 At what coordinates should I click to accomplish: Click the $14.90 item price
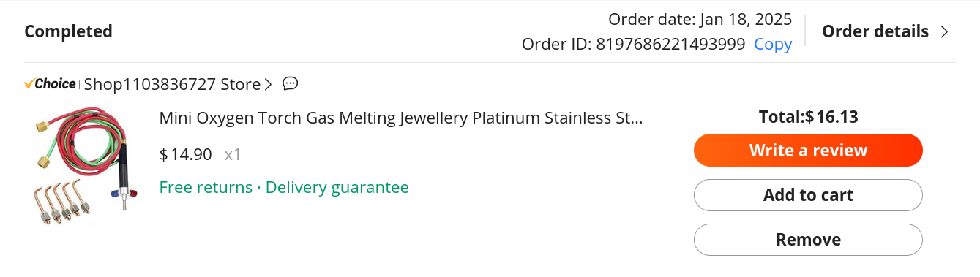point(186,154)
